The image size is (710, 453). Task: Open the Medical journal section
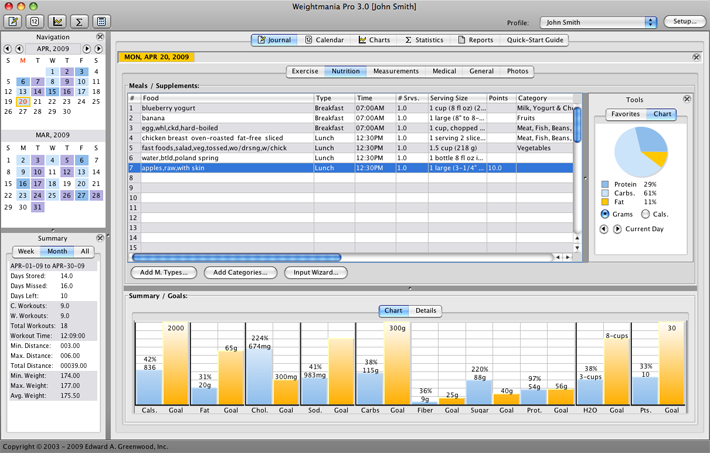point(444,71)
